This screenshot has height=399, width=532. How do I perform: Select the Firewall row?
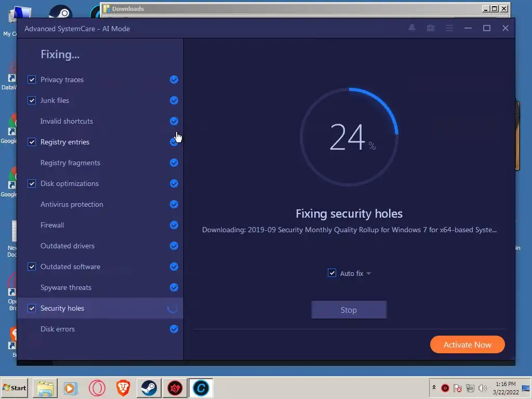(x=100, y=225)
